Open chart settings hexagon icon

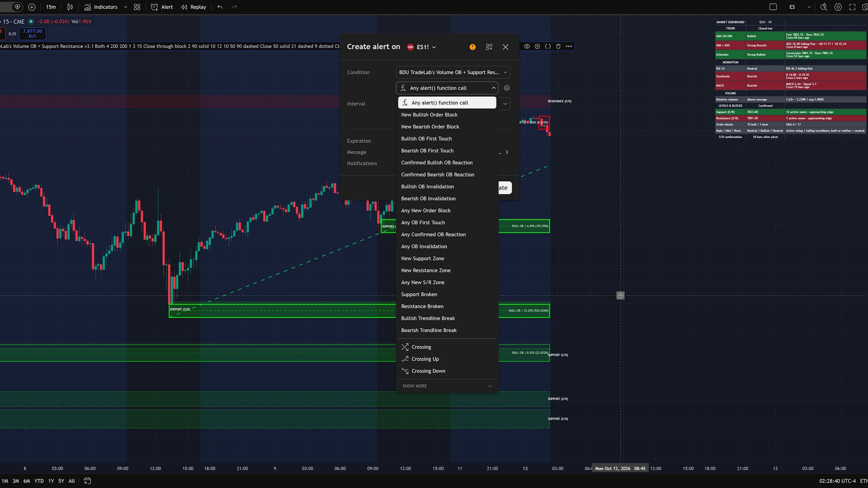(838, 7)
